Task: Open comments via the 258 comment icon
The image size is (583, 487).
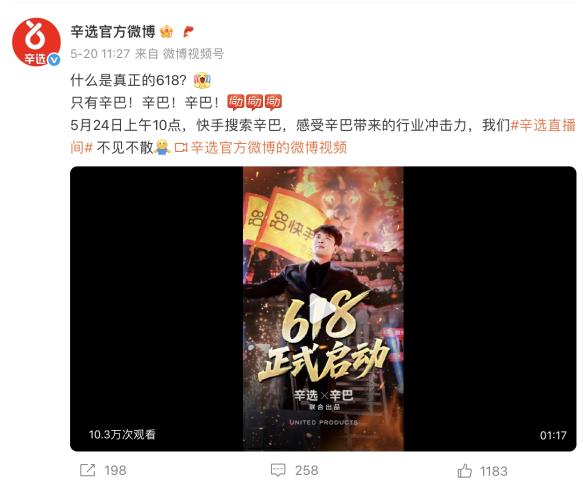Action: [278, 471]
